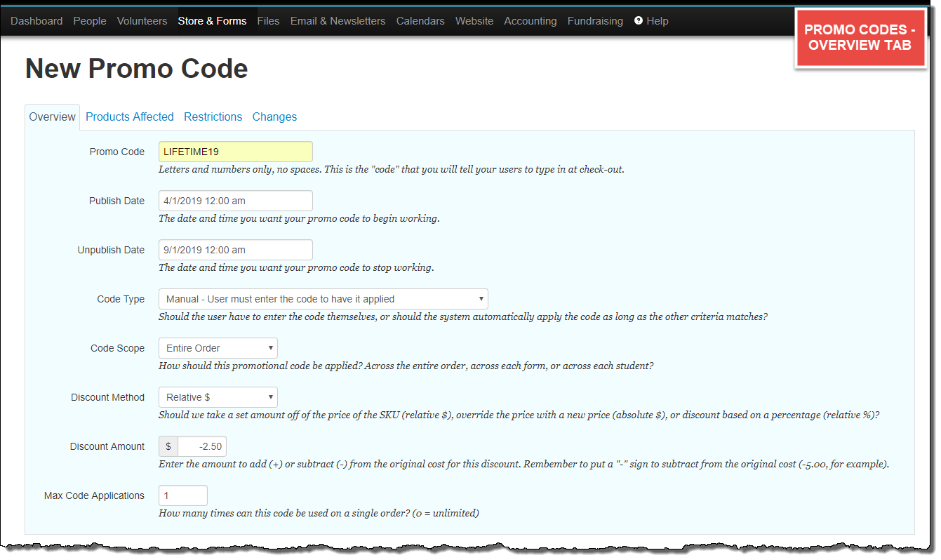Click the 'Enter the amount to add' help text
Viewport: 941px width, 560px height.
pos(524,464)
